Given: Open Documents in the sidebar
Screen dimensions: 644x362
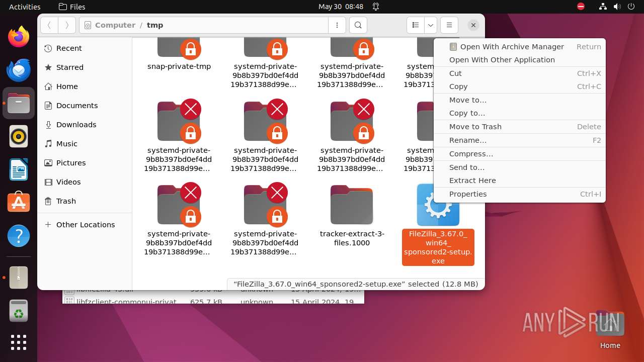Looking at the screenshot, I should (x=85, y=106).
